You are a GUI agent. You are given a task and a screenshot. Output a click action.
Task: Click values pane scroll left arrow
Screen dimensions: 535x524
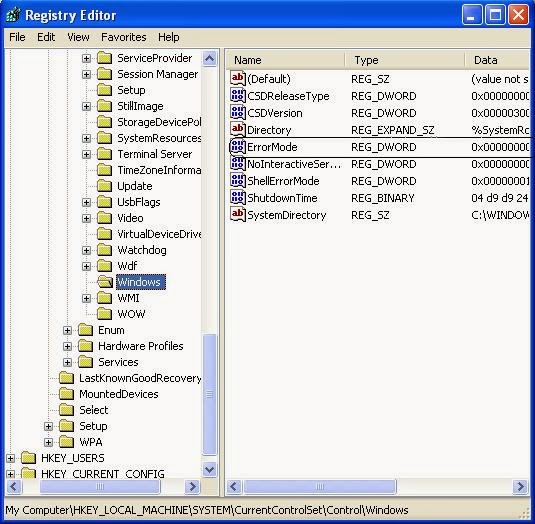pyautogui.click(x=234, y=486)
